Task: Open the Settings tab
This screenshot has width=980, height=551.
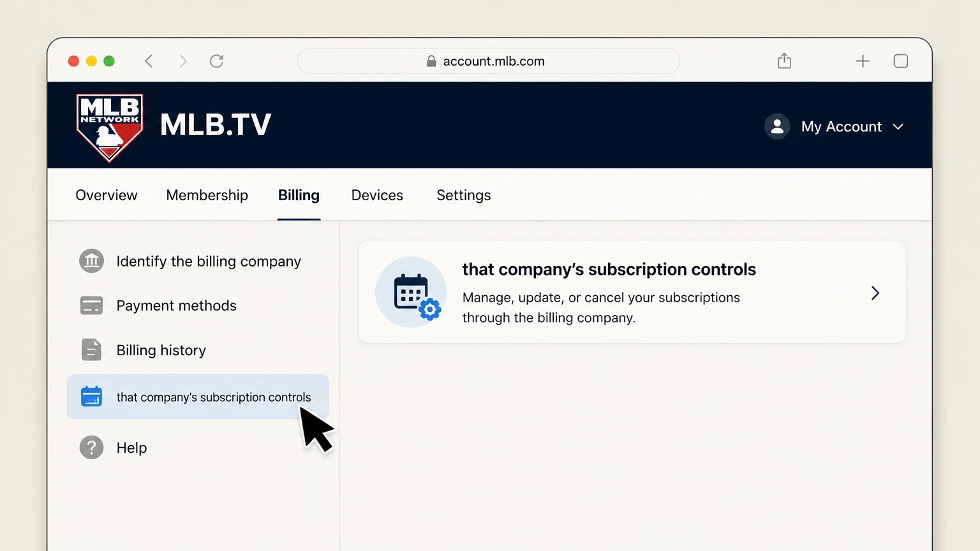Action: click(464, 195)
